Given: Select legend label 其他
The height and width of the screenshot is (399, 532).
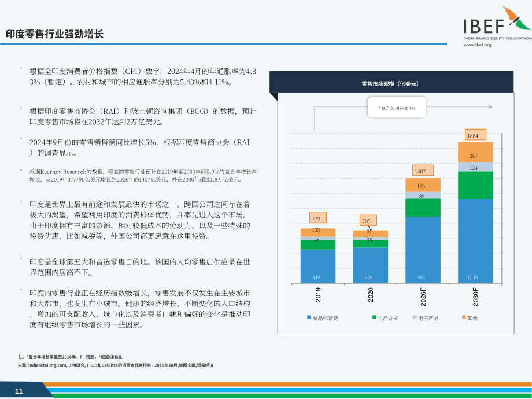Looking at the screenshot, I should [472, 318].
